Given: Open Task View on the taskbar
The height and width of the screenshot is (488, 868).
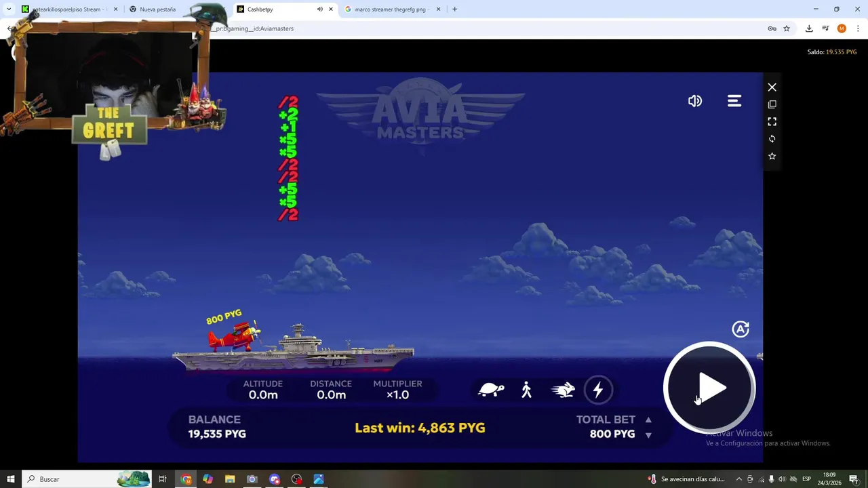Looking at the screenshot, I should coord(163,479).
